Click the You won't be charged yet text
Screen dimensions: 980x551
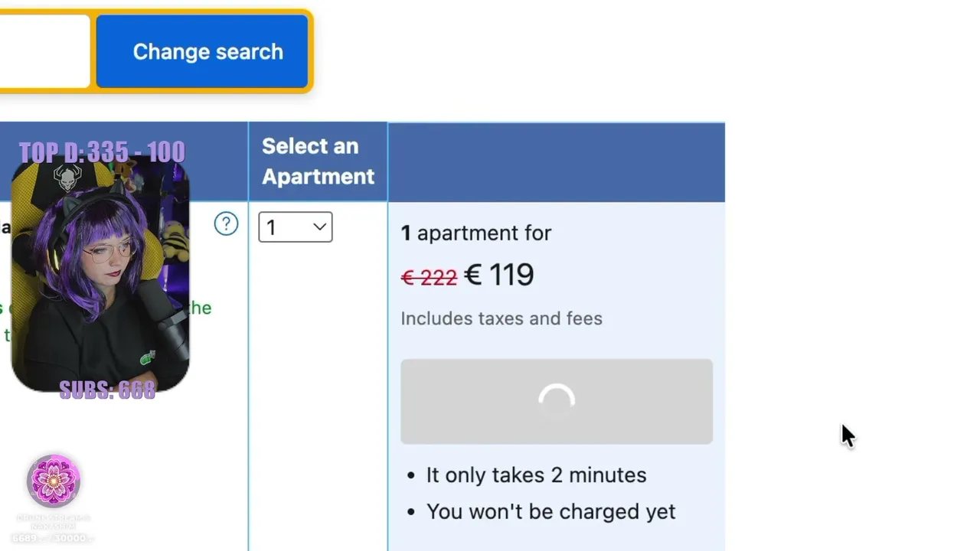(550, 511)
